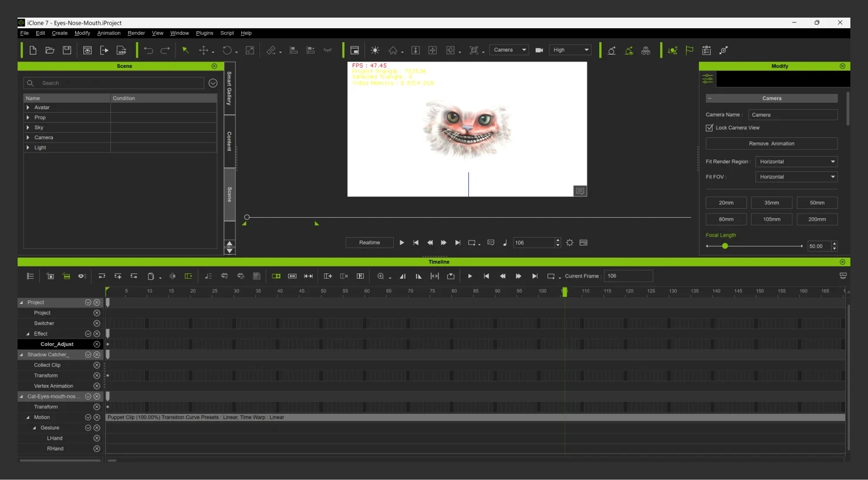This screenshot has width=868, height=480.
Task: Click the Camera Name input field
Action: coord(793,114)
